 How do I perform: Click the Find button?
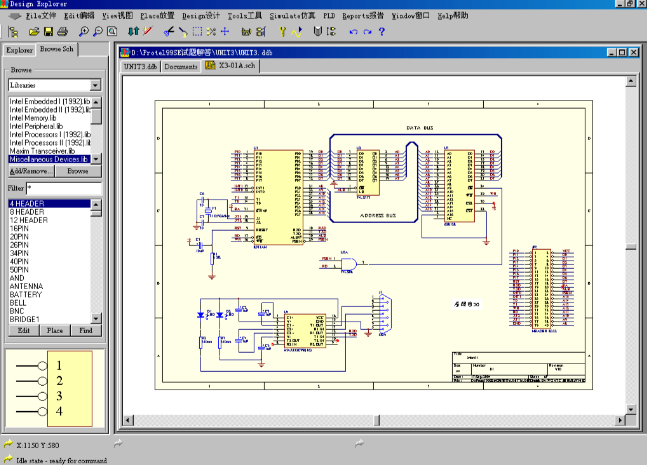(x=86, y=329)
